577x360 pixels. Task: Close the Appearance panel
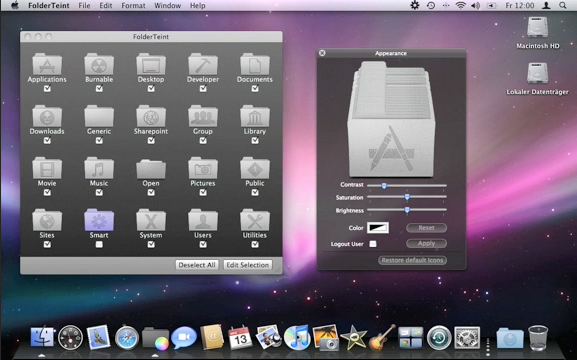click(x=322, y=53)
